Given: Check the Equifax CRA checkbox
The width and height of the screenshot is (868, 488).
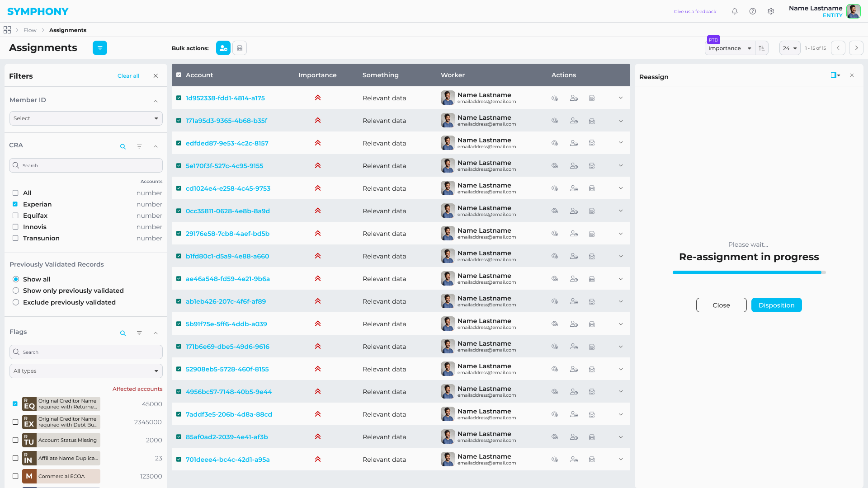Looking at the screenshot, I should [15, 216].
